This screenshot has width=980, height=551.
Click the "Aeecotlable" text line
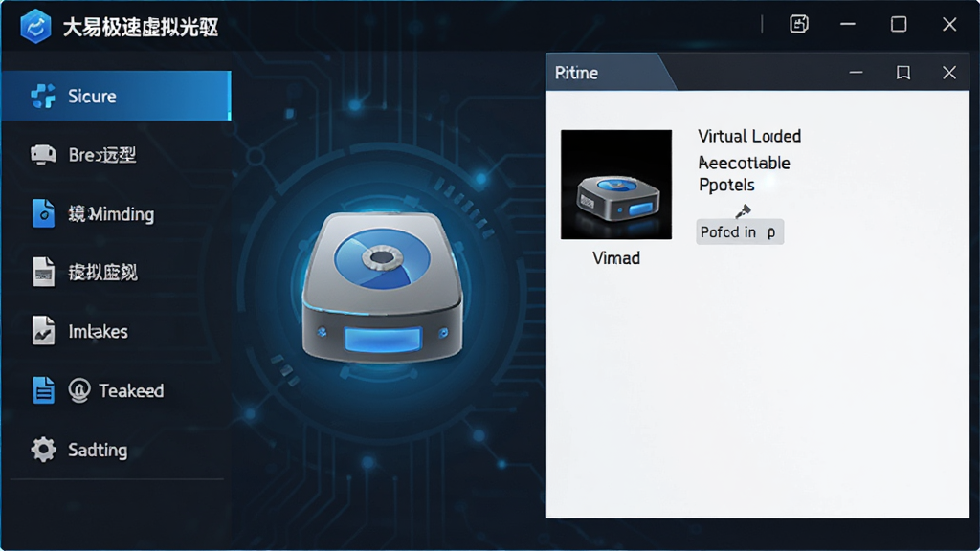coord(744,163)
